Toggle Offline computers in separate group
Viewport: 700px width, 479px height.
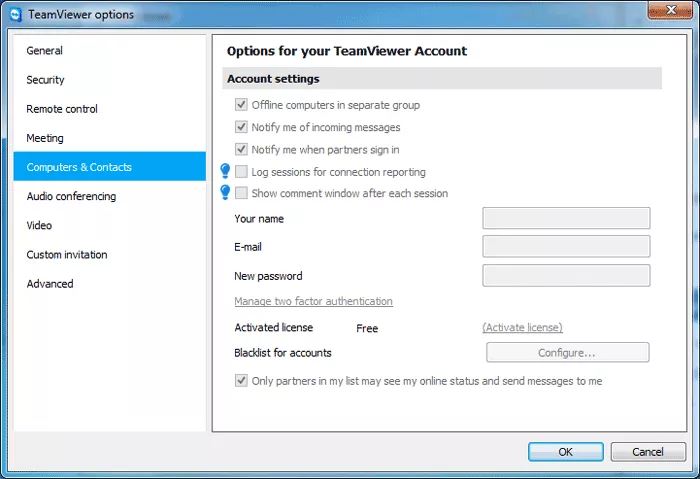coord(241,104)
